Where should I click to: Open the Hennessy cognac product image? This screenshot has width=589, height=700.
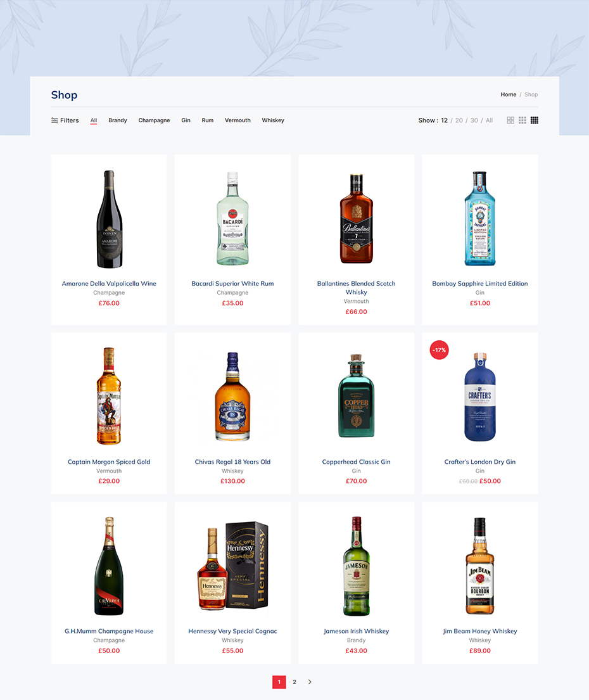[x=232, y=566]
